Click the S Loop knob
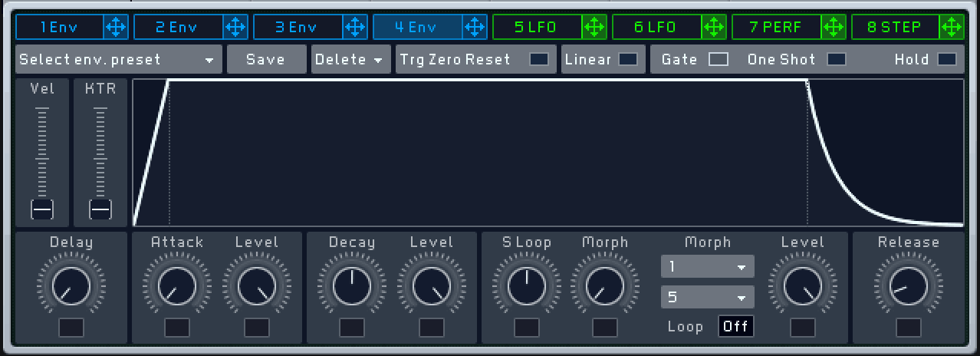The height and width of the screenshot is (356, 980). tap(527, 286)
